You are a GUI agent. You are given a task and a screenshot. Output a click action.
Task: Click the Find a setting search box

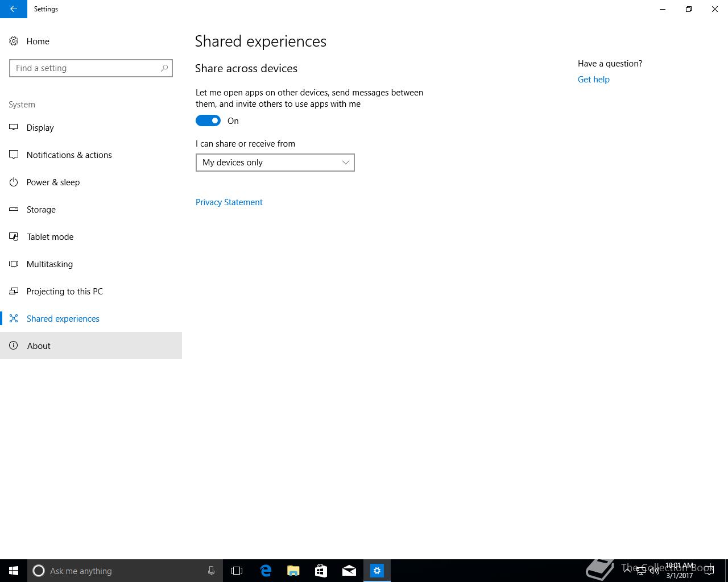click(x=91, y=68)
